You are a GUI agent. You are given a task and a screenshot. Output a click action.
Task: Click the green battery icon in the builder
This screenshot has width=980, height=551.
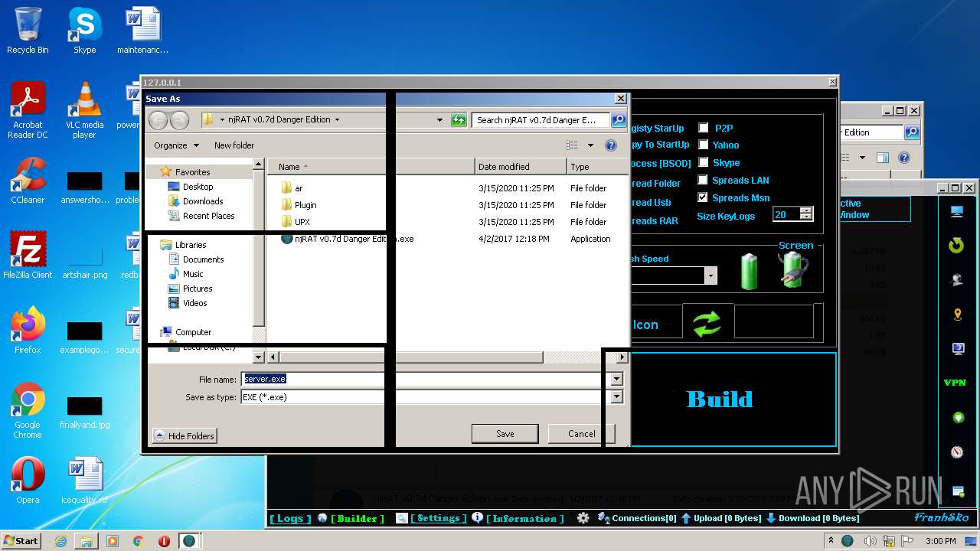coord(749,272)
